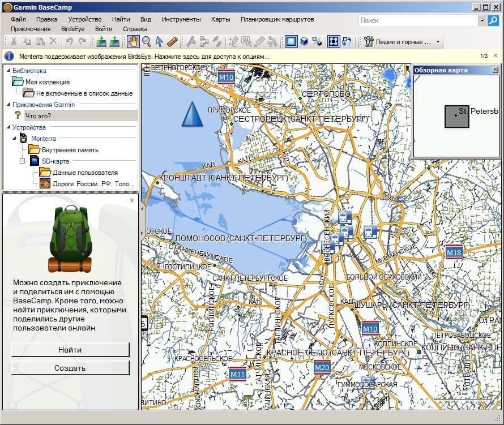Click the M18 road shield on map
This screenshot has height=425, width=504.
(454, 252)
